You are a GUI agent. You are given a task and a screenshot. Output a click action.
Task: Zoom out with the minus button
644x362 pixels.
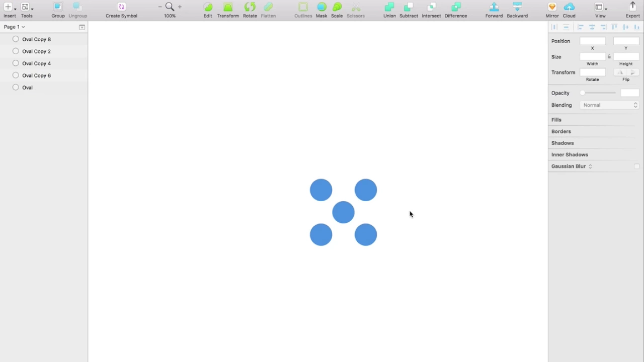tap(160, 7)
